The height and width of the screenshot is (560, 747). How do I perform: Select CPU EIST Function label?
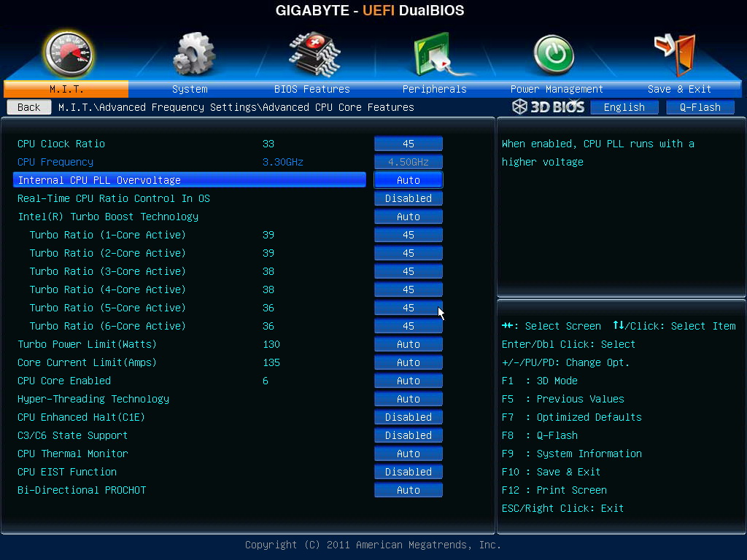[66, 472]
